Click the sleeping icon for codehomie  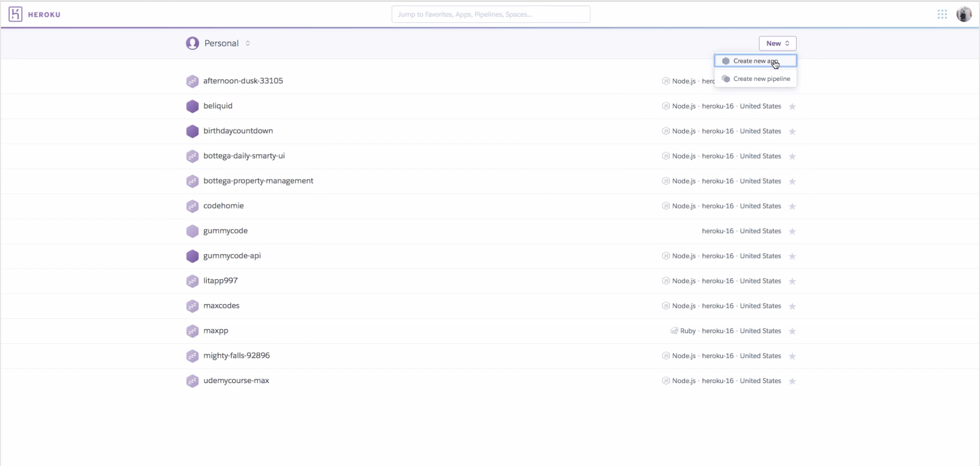tap(193, 207)
